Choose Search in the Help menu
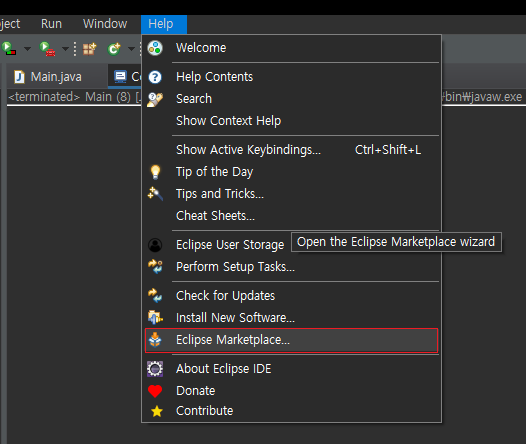The width and height of the screenshot is (526, 444). tap(292, 99)
